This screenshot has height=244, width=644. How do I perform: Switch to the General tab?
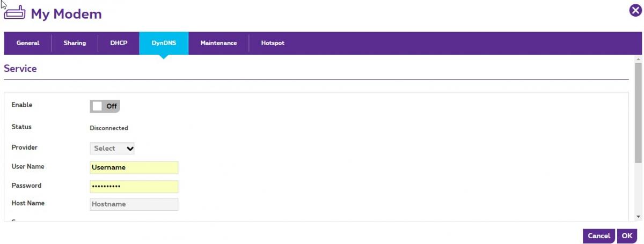[x=28, y=43]
